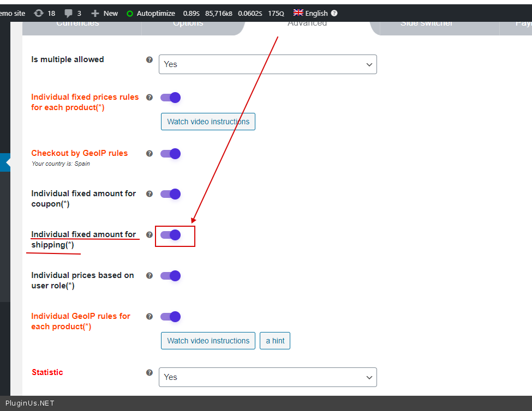Image resolution: width=532 pixels, height=411 pixels.
Task: Click the 0.89s query monitor time stat
Action: (x=192, y=14)
